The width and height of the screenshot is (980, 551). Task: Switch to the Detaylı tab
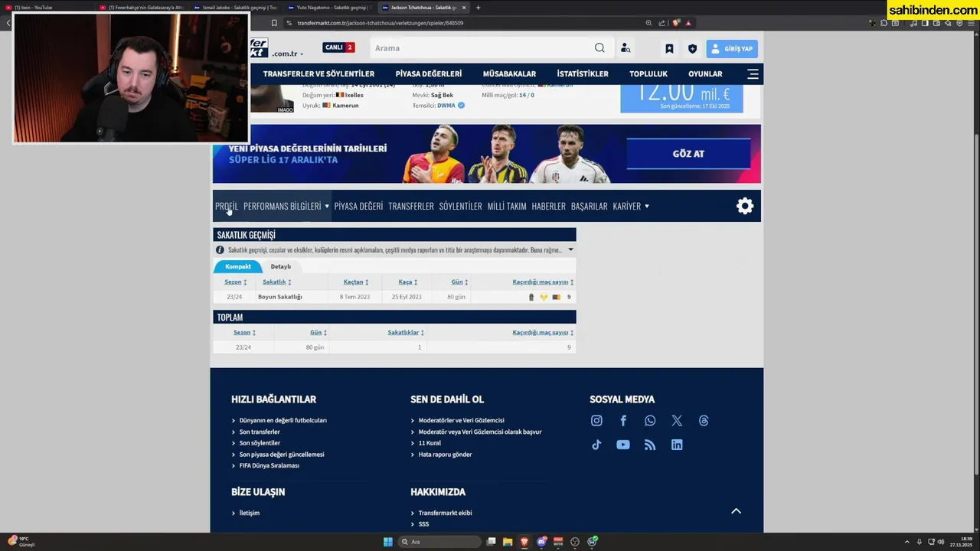pos(281,266)
